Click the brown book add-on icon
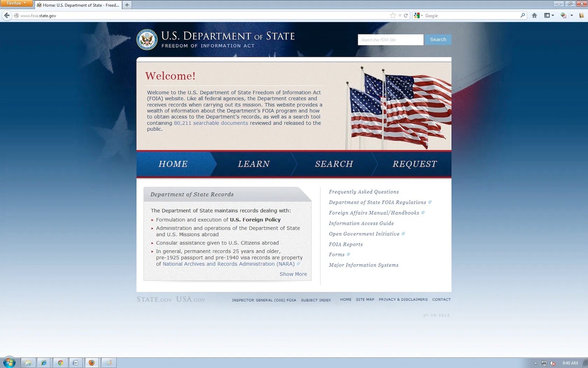This screenshot has width=588, height=368. 581,15
